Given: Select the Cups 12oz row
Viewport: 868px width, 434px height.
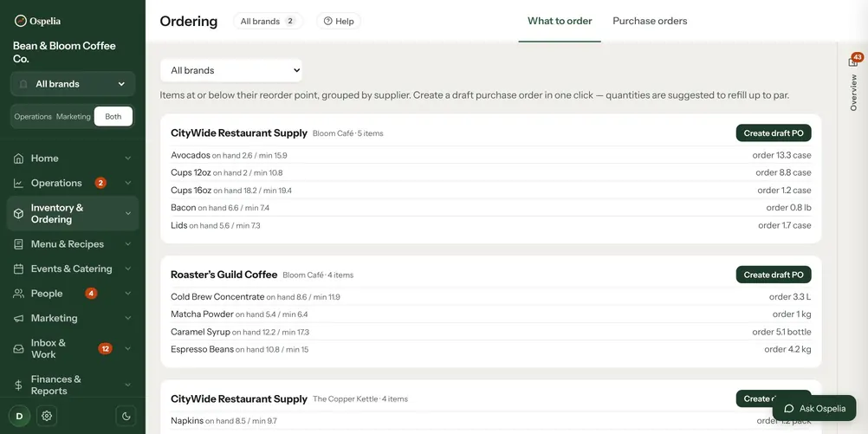Looking at the screenshot, I should click(x=491, y=172).
